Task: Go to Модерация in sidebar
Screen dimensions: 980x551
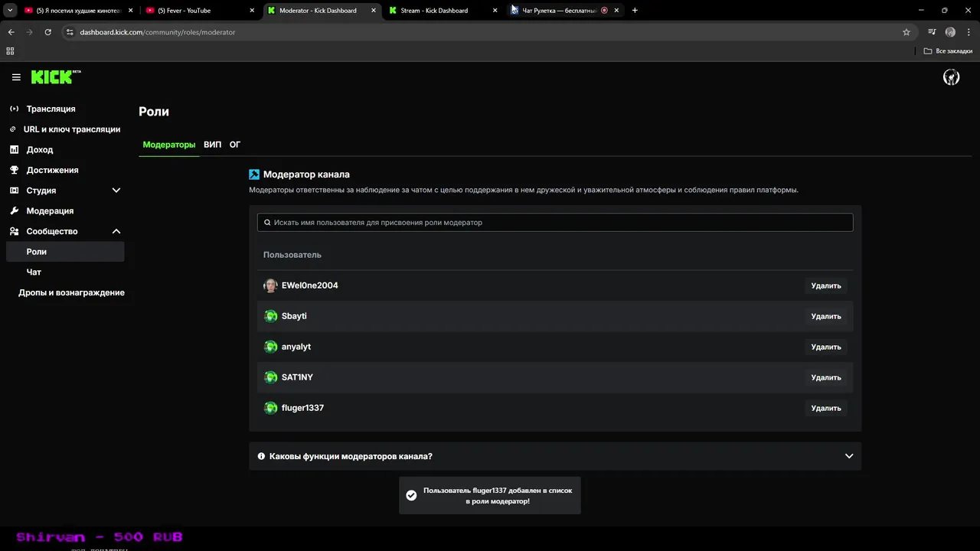Action: (x=50, y=210)
